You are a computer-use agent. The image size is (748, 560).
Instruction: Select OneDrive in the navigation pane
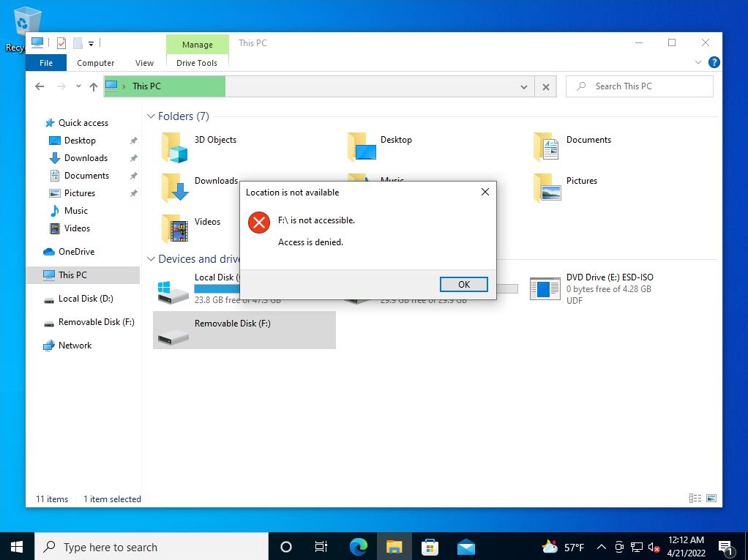point(76,252)
